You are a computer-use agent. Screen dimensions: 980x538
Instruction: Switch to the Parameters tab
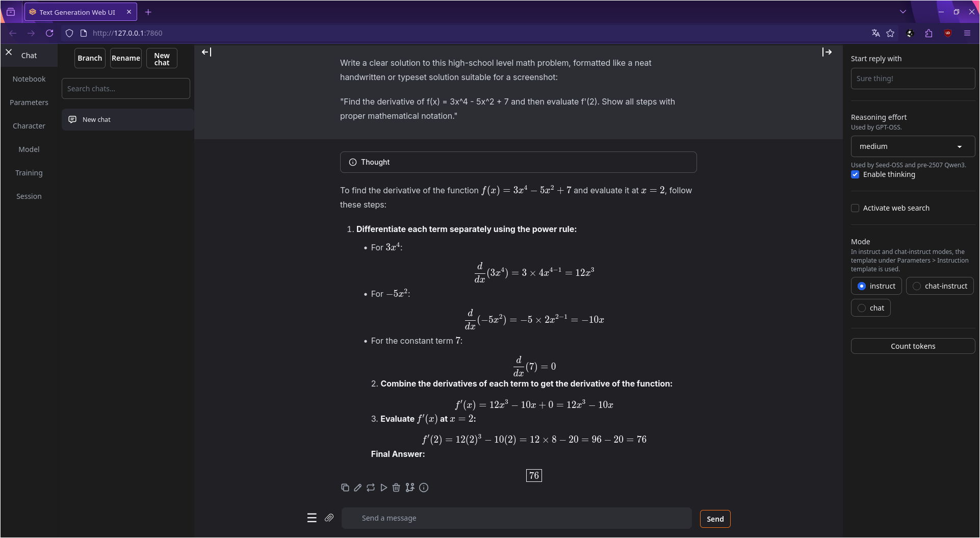(29, 102)
